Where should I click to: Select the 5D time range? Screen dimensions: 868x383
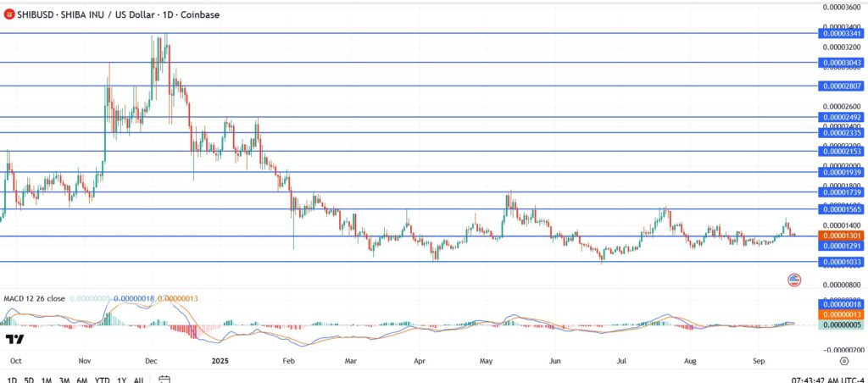[29, 380]
